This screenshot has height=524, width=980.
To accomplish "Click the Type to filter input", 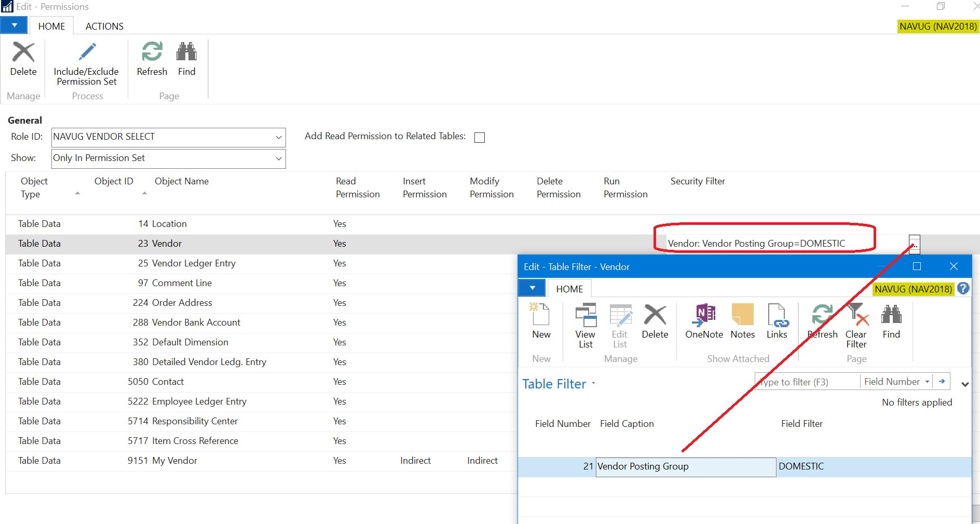I will point(807,382).
